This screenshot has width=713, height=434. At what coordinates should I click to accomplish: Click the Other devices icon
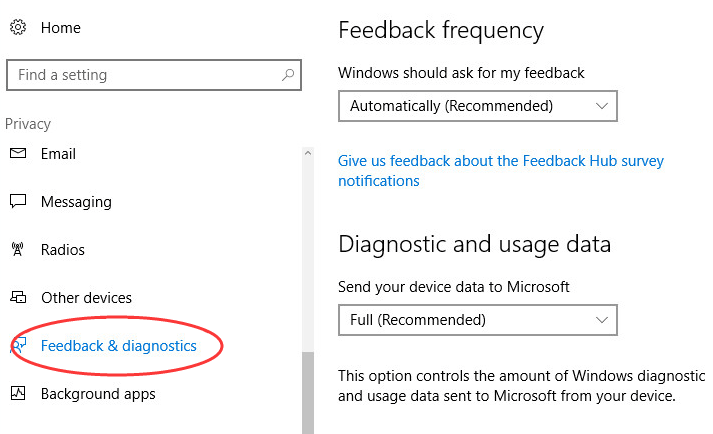pos(18,297)
